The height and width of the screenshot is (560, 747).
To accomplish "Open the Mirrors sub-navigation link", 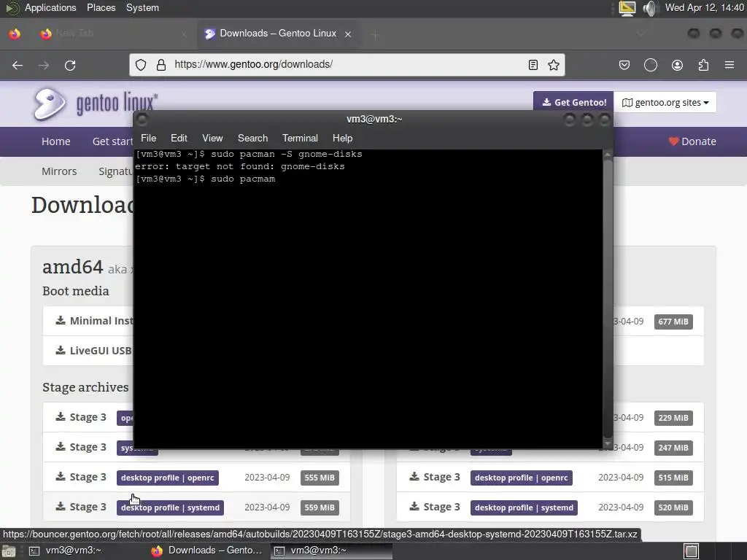I will [59, 171].
